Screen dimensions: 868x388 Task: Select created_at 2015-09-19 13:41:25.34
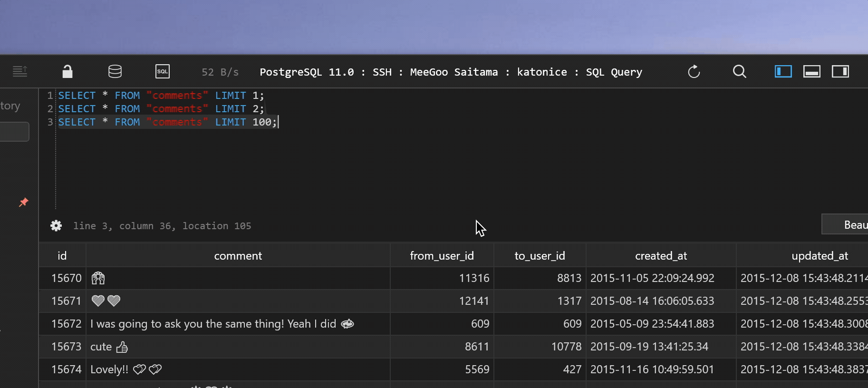pyautogui.click(x=661, y=347)
